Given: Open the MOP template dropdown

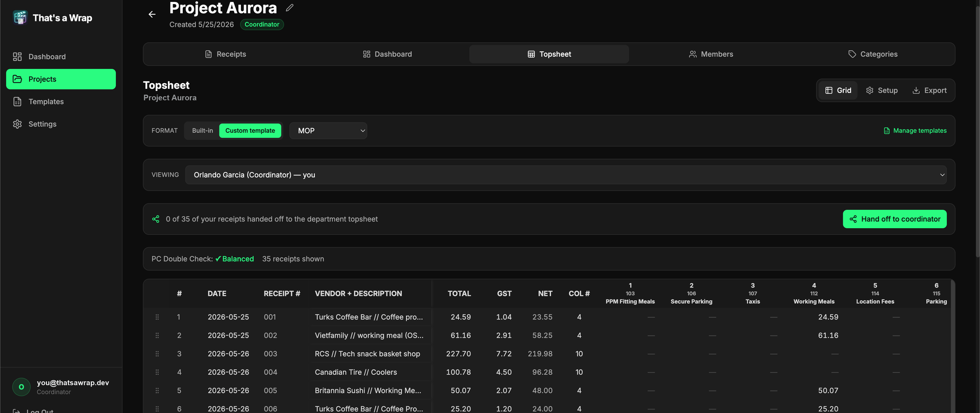Looking at the screenshot, I should click(x=328, y=131).
